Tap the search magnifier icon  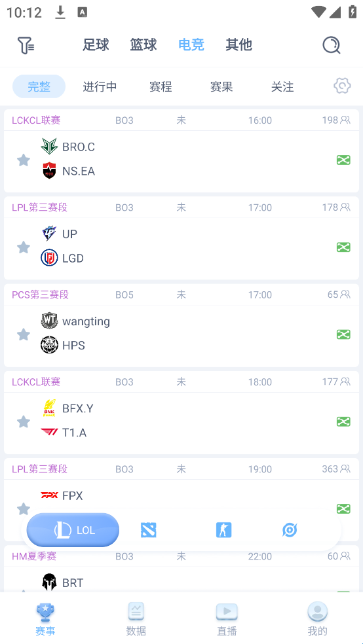click(332, 45)
